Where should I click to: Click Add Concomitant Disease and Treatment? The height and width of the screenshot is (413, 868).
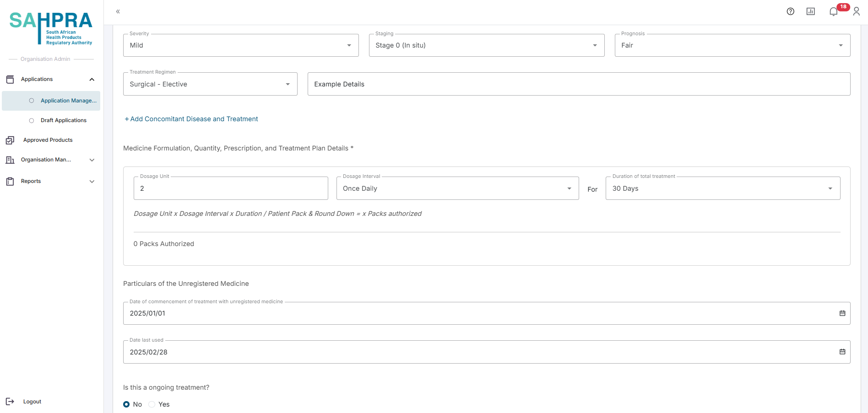pyautogui.click(x=191, y=119)
